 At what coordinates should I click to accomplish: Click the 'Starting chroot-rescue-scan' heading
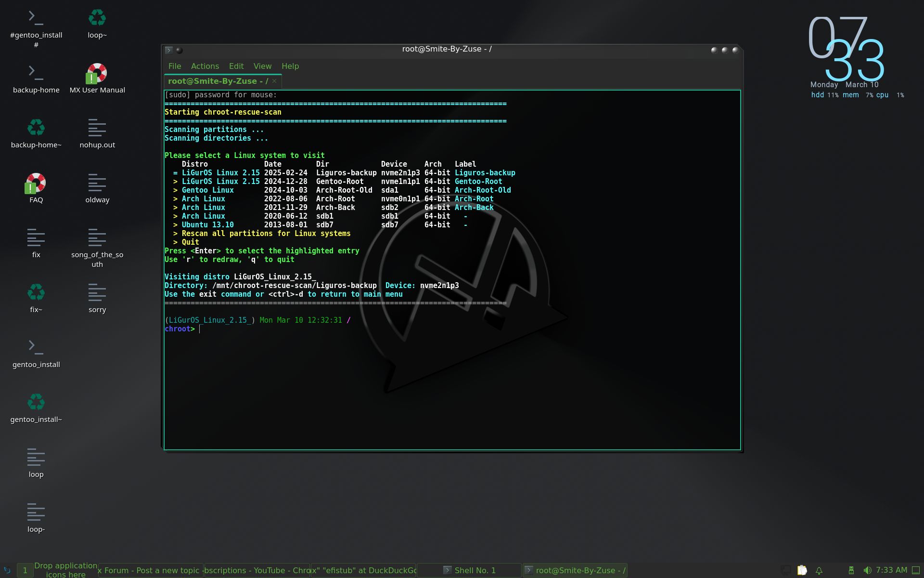coord(223,112)
